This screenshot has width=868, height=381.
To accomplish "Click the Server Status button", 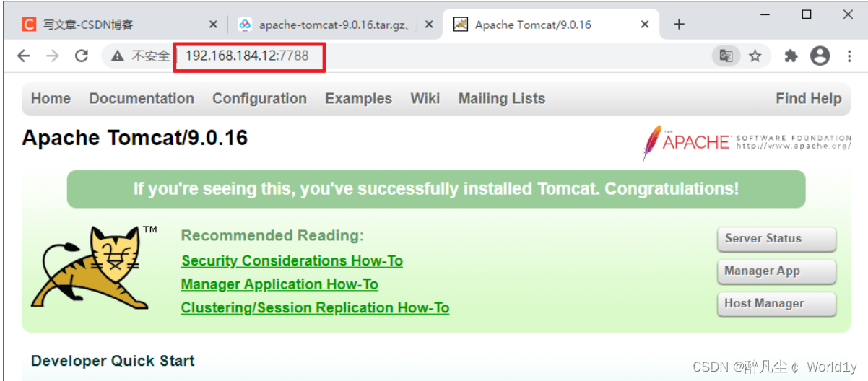I will coord(776,239).
